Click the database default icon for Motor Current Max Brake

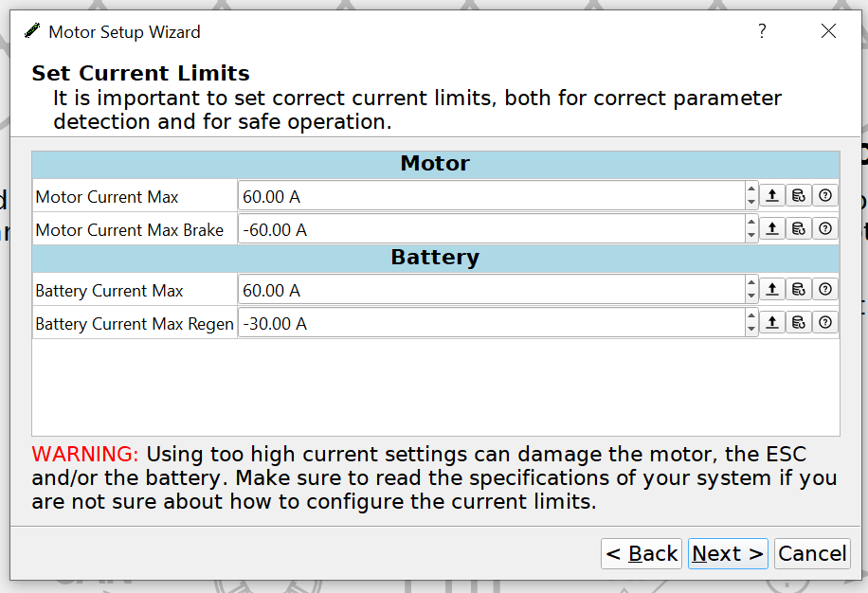click(x=799, y=228)
